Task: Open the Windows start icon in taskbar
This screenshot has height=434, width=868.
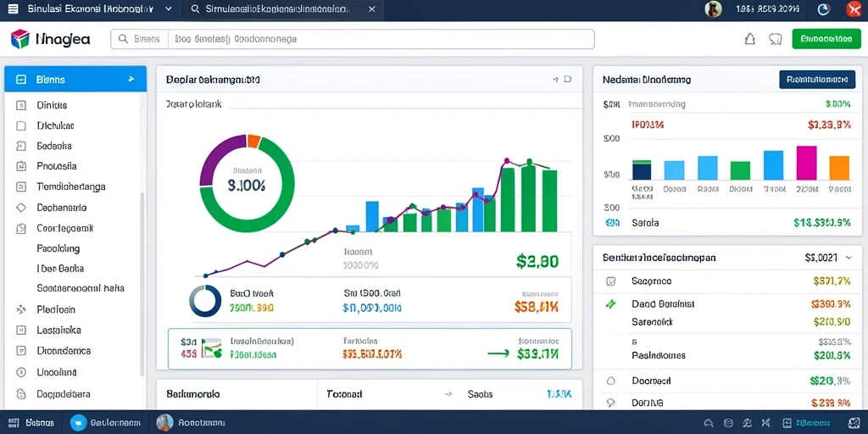Action: (14, 423)
